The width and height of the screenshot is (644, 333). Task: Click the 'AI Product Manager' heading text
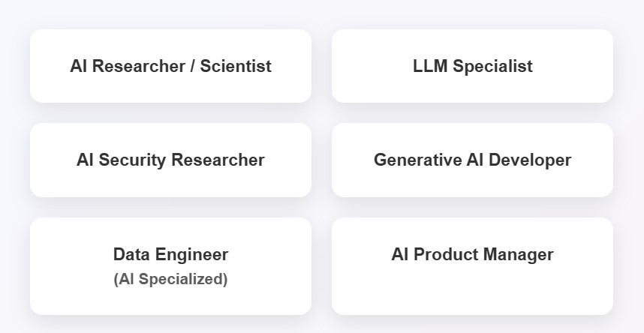pyautogui.click(x=472, y=254)
